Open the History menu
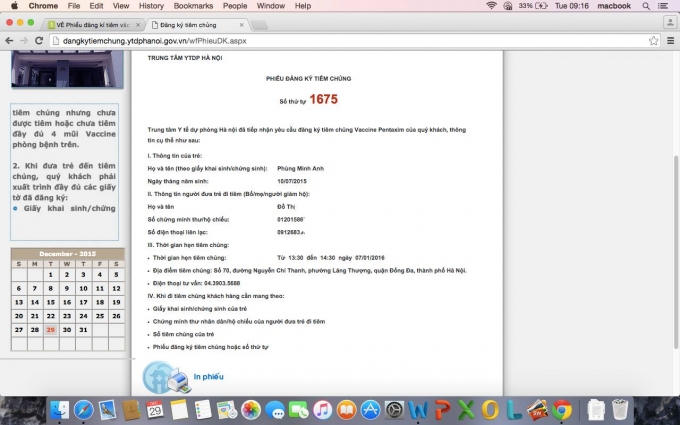This screenshot has width=680, height=425. click(x=151, y=6)
